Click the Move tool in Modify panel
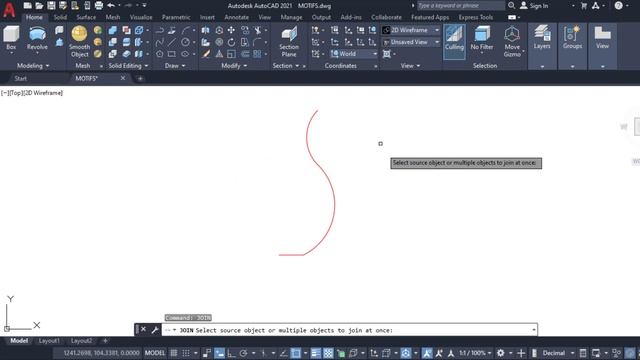This screenshot has width=640, height=360. click(231, 30)
